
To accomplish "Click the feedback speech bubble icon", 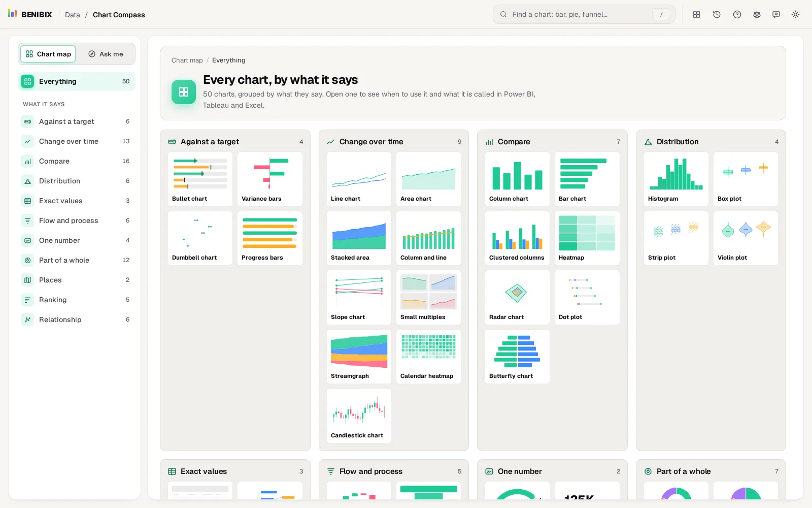I will (x=776, y=15).
